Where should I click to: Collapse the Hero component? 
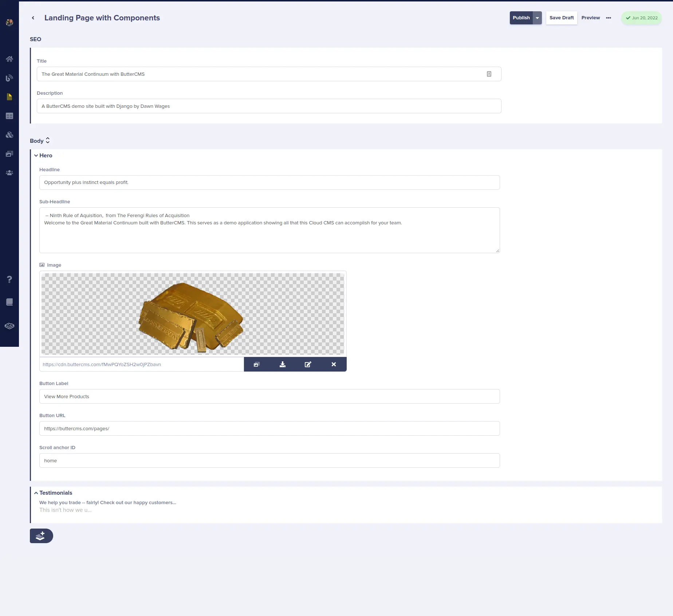click(36, 156)
